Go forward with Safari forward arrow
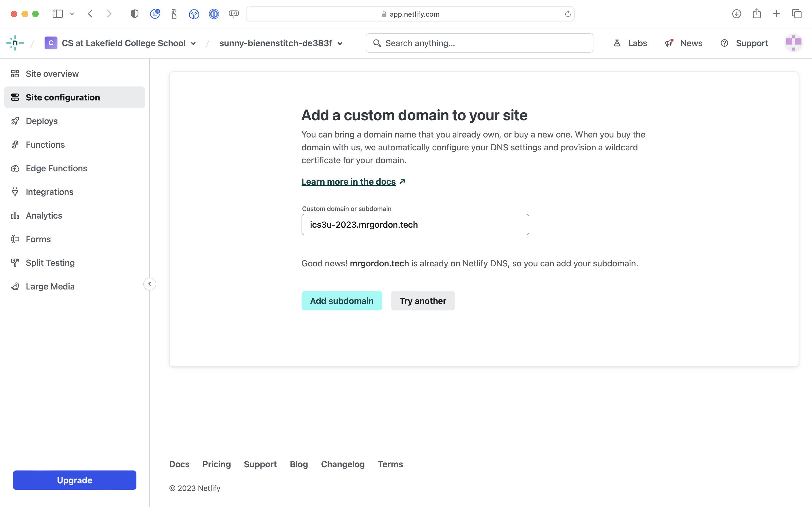Image resolution: width=812 pixels, height=507 pixels. click(109, 14)
